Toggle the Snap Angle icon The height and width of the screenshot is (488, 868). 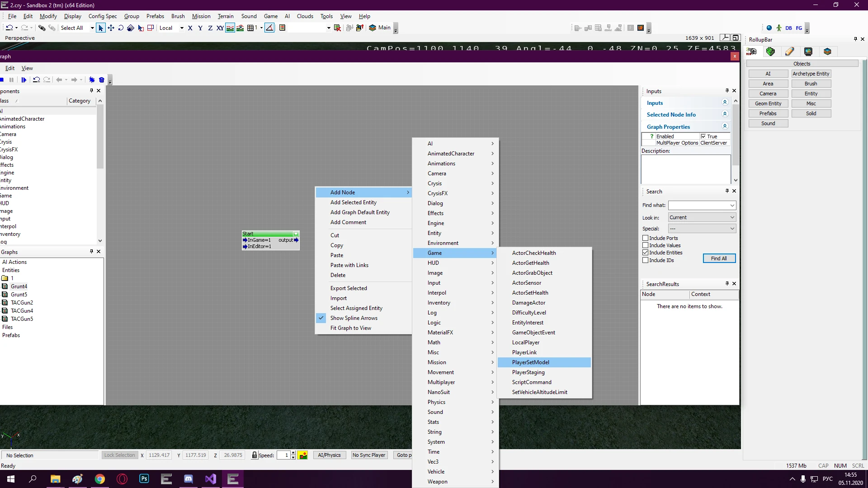269,28
